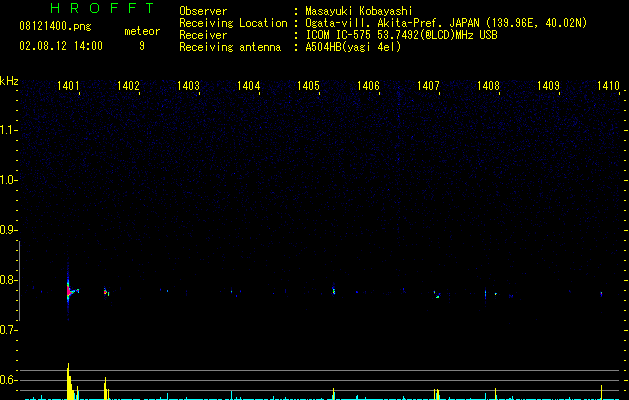Click the 1402 time marker
Screen dimensions: 629x400
(128, 85)
